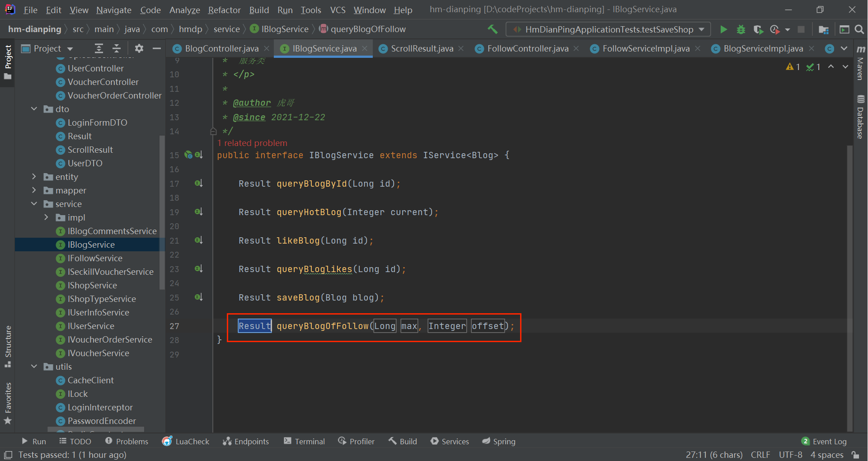Open the Endpoints tool window
Image resolution: width=868 pixels, height=461 pixels.
pos(246,441)
